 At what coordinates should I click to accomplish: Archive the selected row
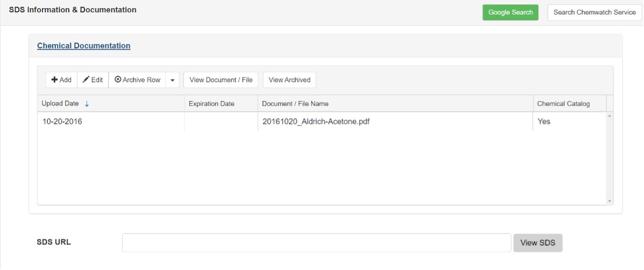pos(137,80)
